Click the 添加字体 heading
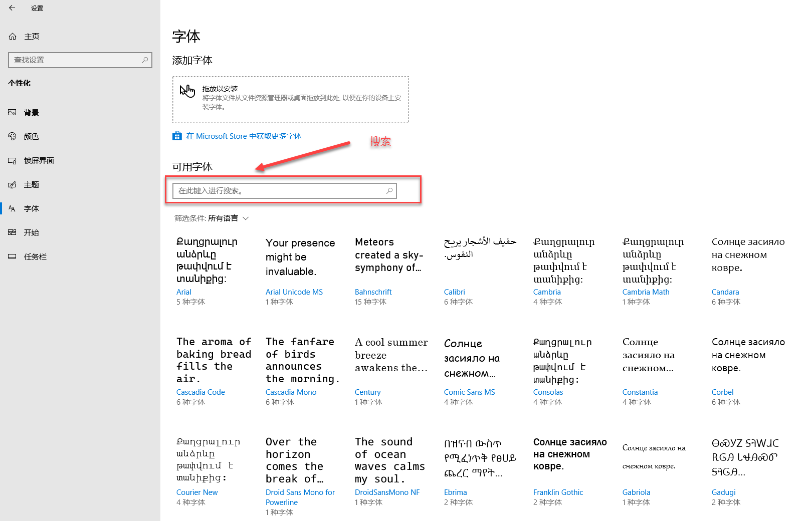Image resolution: width=812 pixels, height=521 pixels. (192, 60)
